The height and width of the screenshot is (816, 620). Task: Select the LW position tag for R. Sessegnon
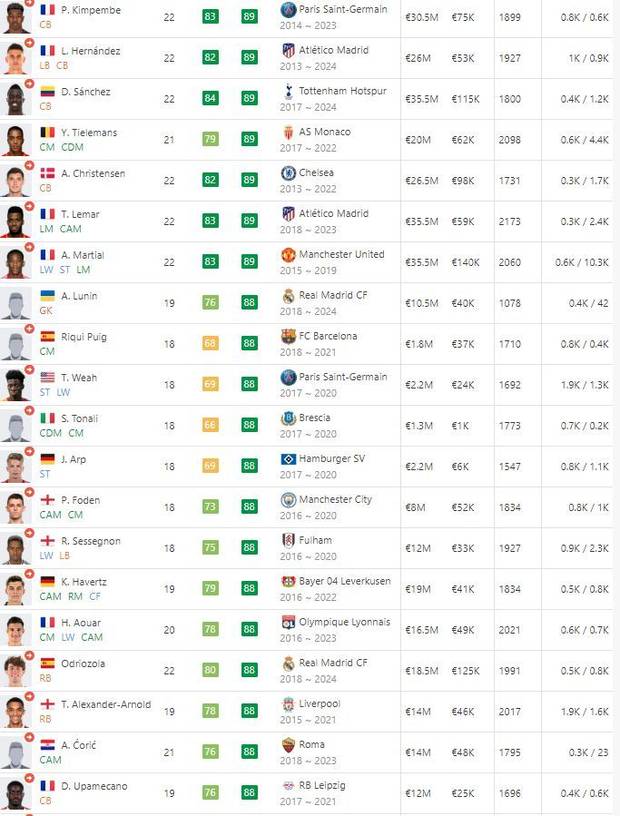coord(46,556)
